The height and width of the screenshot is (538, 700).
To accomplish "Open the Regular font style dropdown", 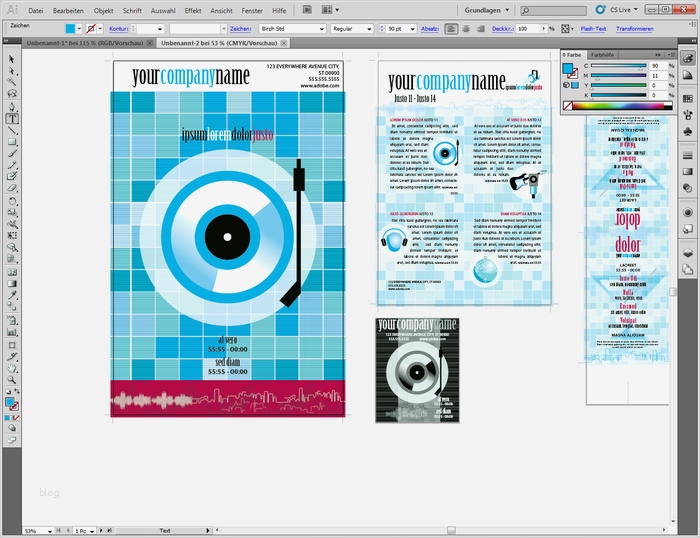I will [369, 29].
